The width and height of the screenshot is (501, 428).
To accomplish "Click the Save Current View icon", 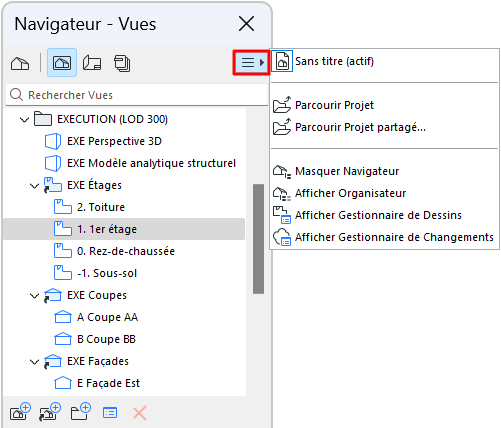I will [20, 412].
